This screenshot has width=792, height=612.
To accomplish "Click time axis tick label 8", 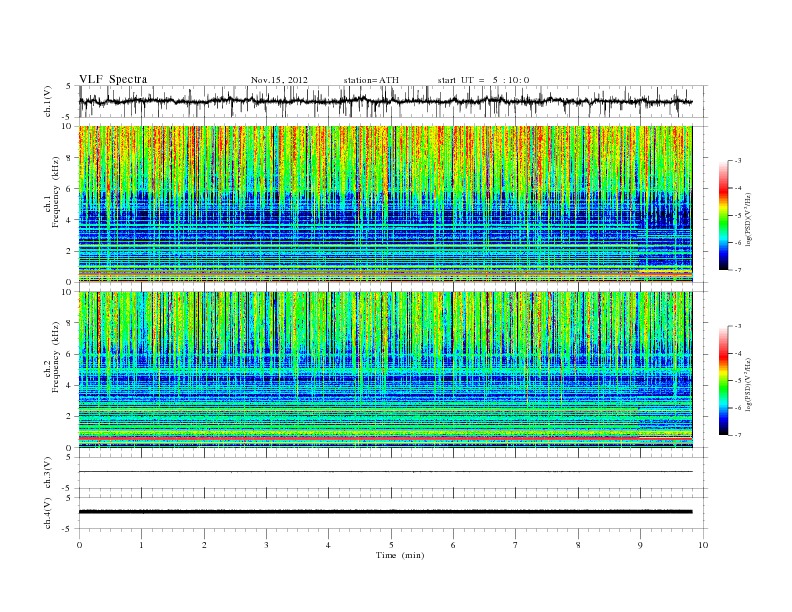I will click(578, 545).
